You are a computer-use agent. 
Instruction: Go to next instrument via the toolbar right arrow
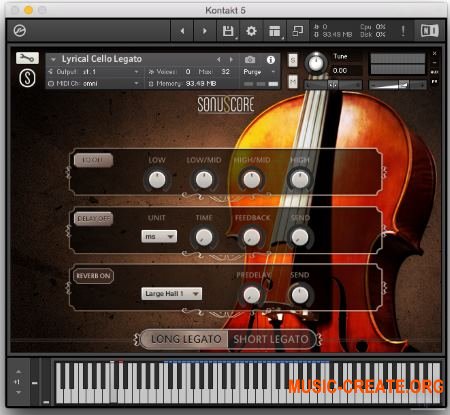click(205, 31)
